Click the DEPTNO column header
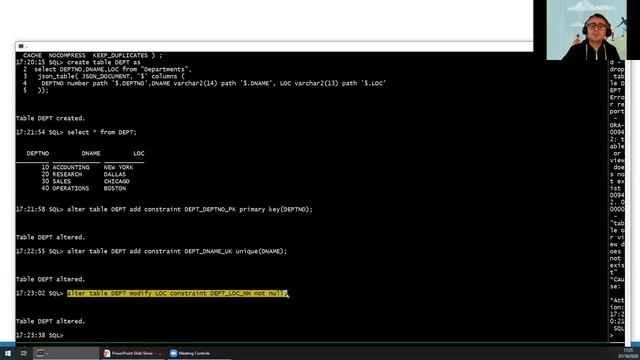 coord(38,153)
